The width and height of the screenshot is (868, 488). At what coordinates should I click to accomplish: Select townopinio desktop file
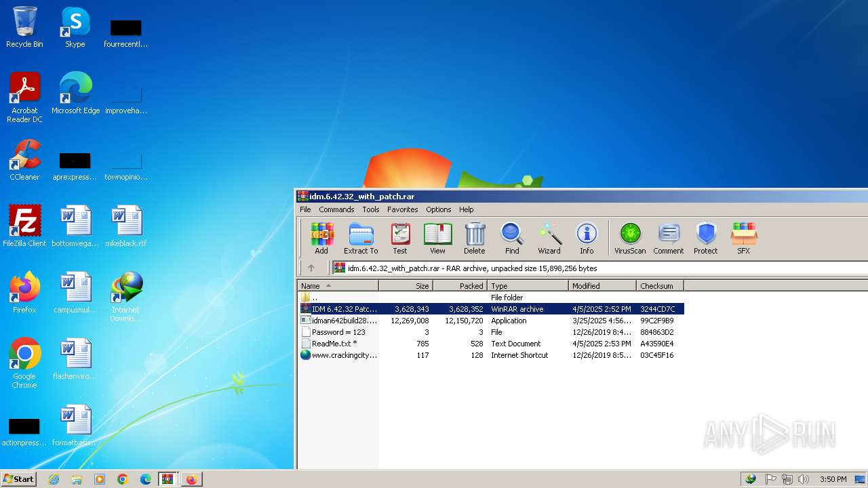(125, 165)
